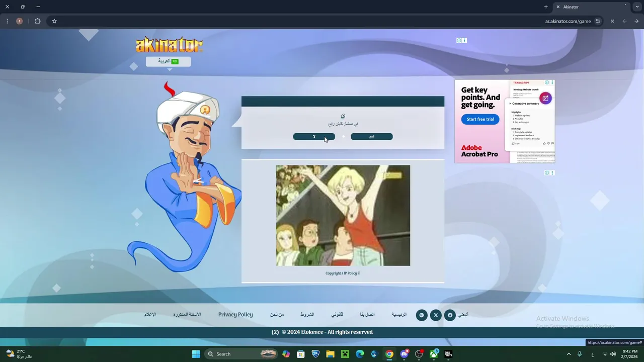
Task: Launch Minecraft from the taskbar
Action: coord(345,354)
